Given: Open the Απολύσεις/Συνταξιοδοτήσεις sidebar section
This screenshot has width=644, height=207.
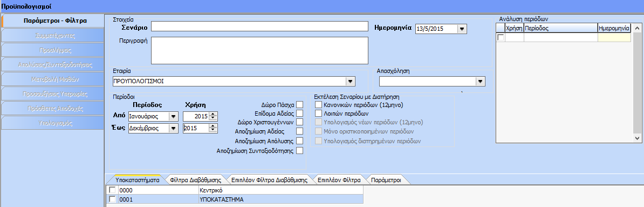Looking at the screenshot, I should [x=52, y=65].
